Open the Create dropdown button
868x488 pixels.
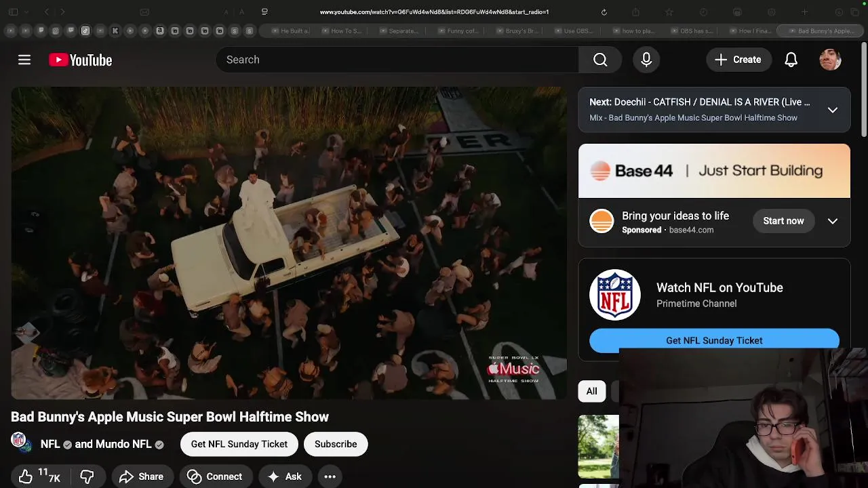(738, 60)
